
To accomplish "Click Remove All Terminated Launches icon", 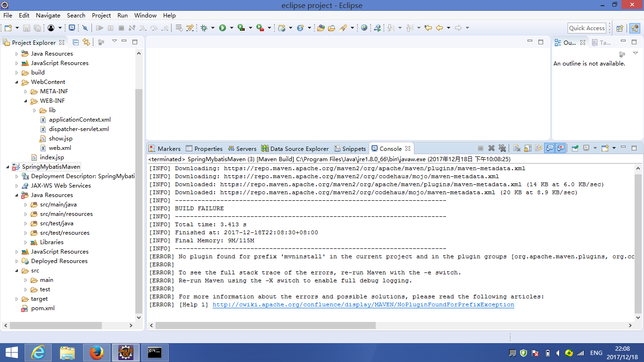I will (x=502, y=148).
